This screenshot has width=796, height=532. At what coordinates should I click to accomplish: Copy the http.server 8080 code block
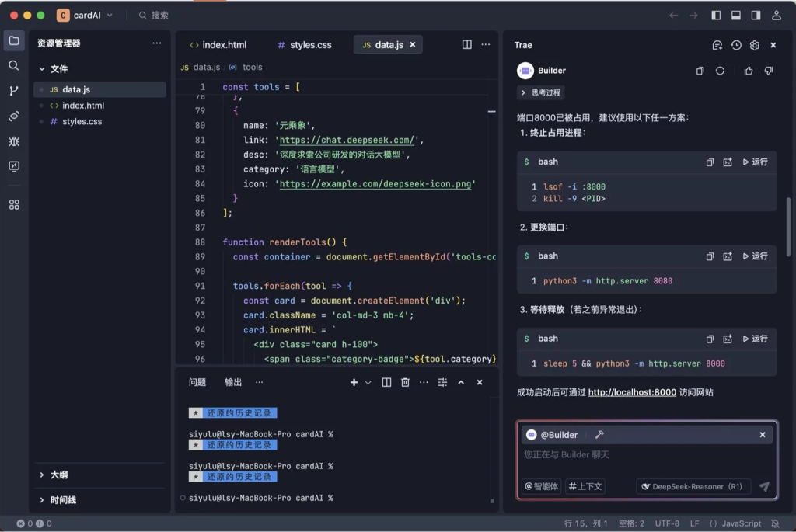pyautogui.click(x=710, y=256)
